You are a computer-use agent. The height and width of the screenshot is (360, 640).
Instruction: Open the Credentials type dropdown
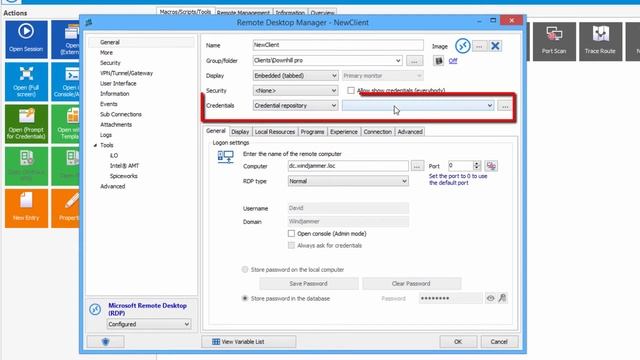click(x=296, y=105)
